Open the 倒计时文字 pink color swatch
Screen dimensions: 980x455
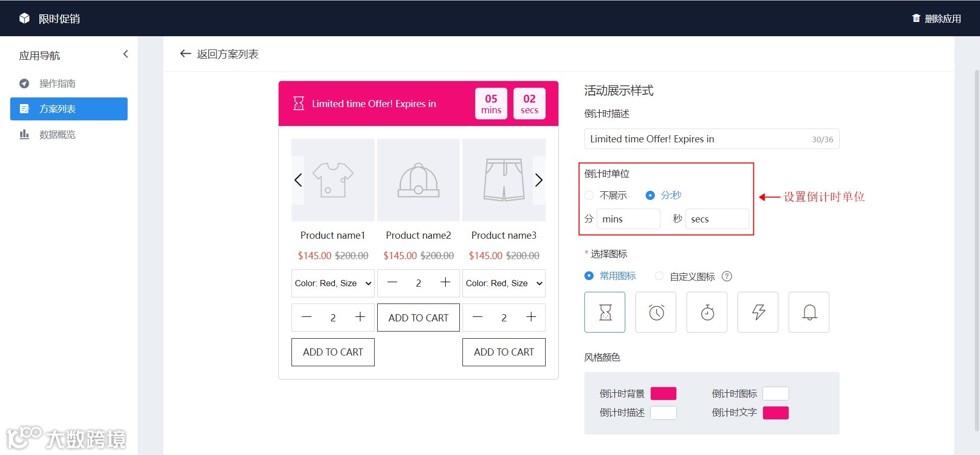point(776,413)
